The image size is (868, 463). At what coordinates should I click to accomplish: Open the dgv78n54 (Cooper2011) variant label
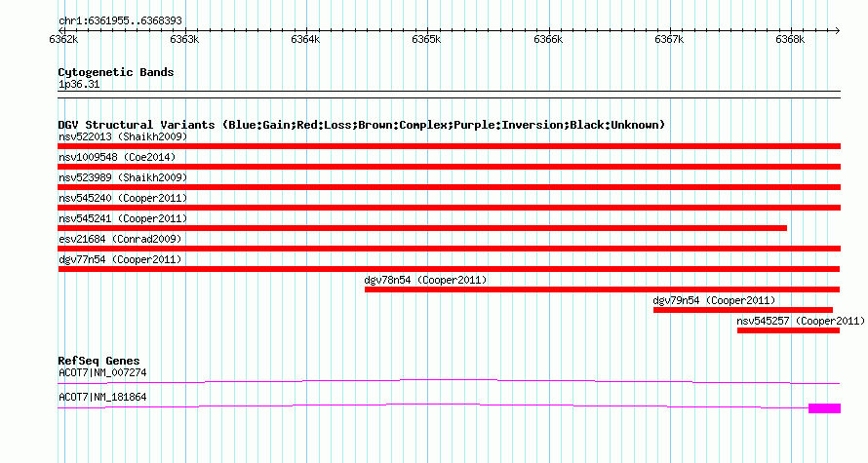click(x=425, y=280)
